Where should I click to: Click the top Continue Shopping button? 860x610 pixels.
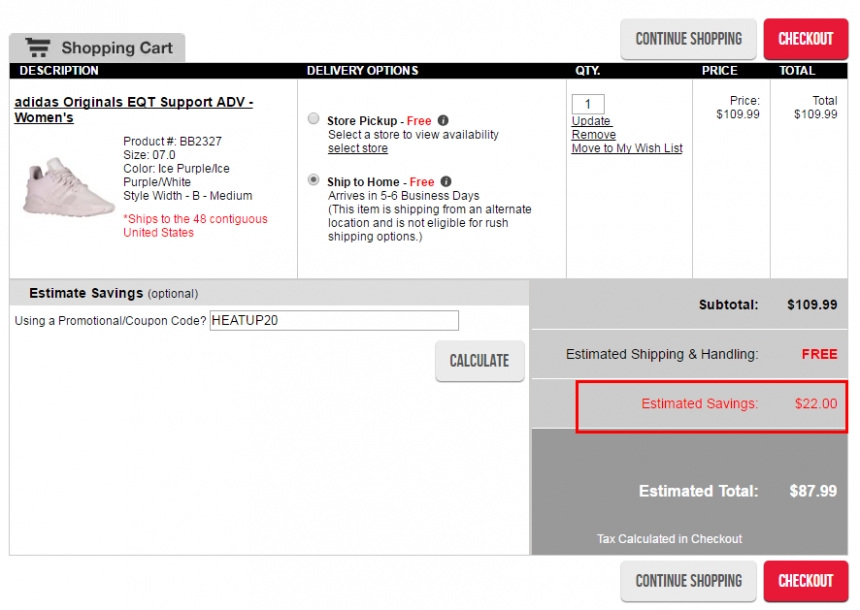click(688, 39)
